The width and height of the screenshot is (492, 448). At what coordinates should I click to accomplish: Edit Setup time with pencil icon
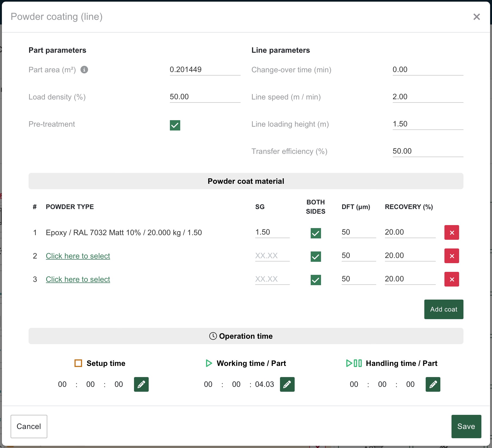(x=141, y=384)
